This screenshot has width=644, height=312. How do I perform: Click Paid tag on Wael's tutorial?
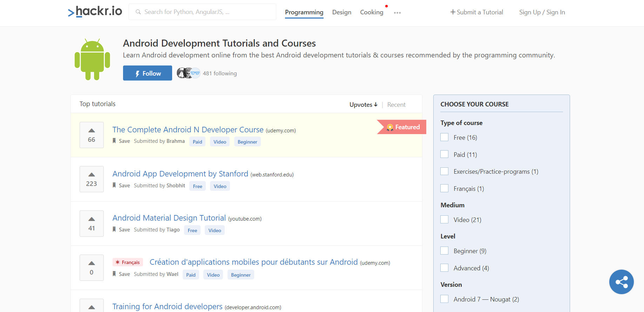tap(191, 275)
